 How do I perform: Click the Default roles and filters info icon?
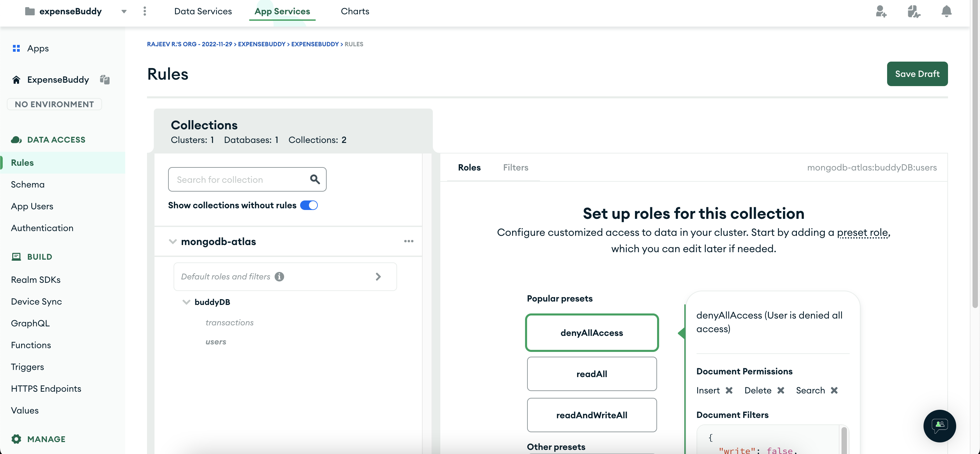279,277
